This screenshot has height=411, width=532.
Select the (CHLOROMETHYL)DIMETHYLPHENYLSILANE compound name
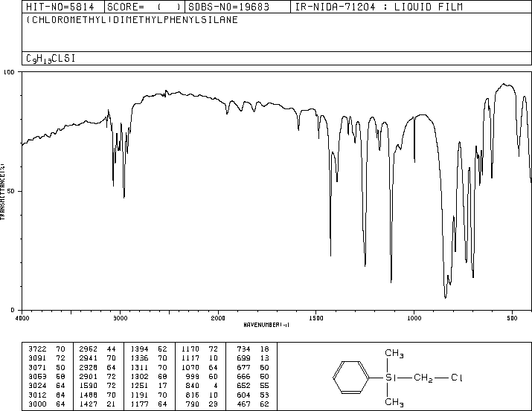click(x=132, y=19)
